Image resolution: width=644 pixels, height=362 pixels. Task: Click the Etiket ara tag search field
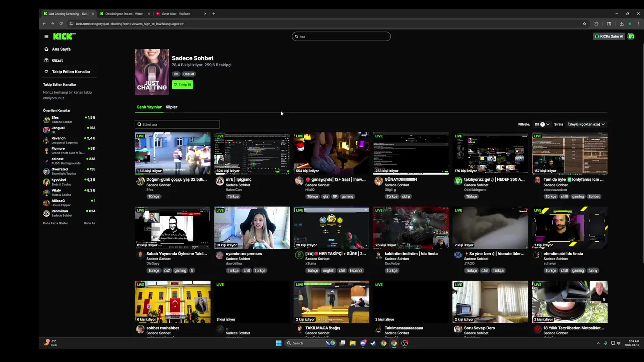coord(177,124)
